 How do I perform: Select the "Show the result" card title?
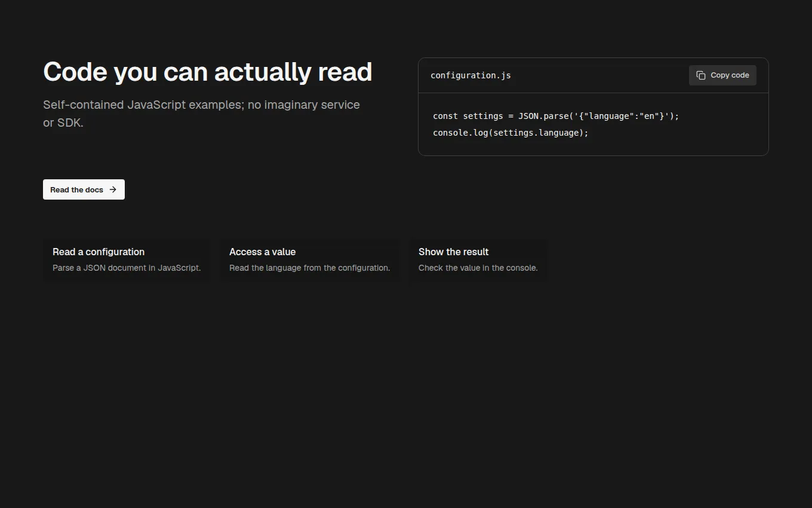coord(454,252)
